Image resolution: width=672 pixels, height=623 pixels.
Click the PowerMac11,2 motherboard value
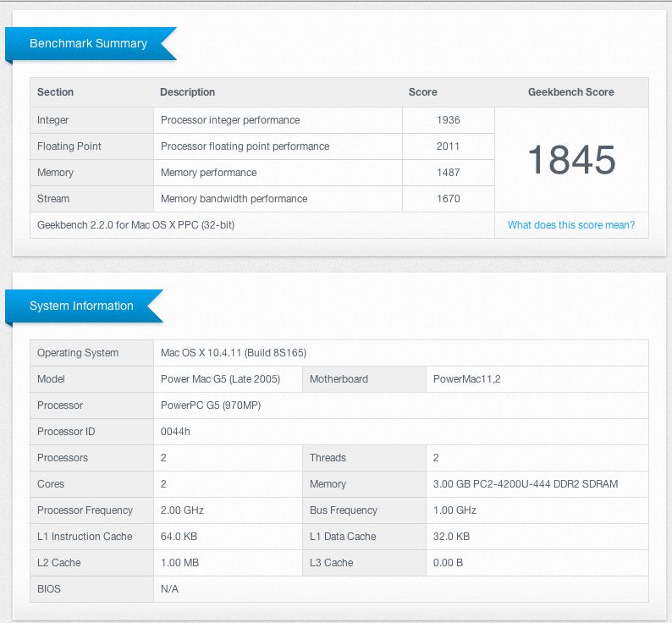466,379
